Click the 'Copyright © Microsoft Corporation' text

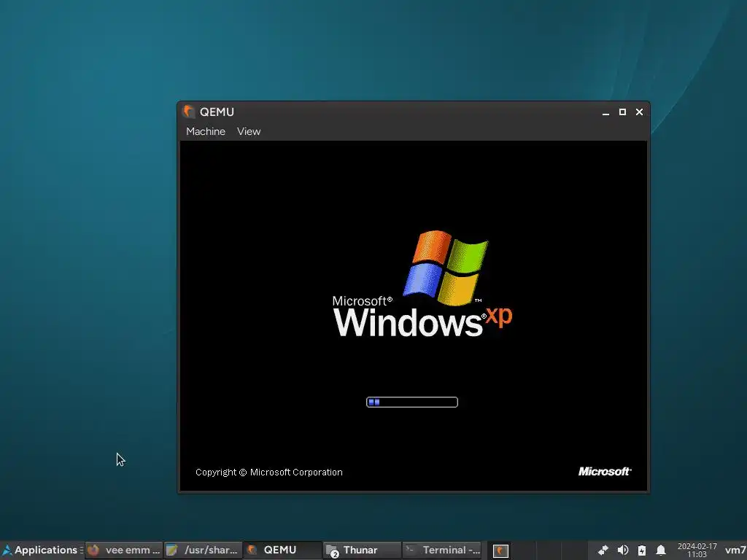click(x=268, y=472)
